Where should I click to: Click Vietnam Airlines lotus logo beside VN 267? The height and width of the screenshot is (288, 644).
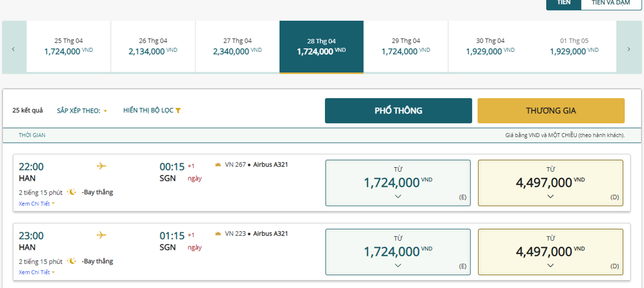[x=218, y=165]
